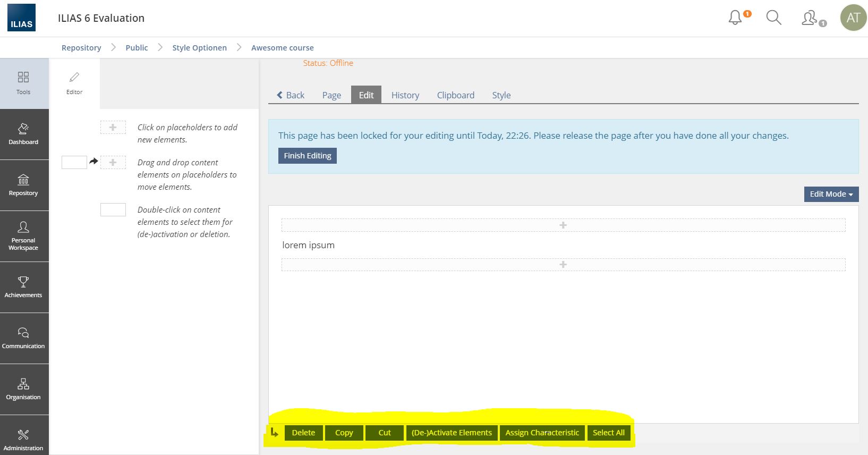
Task: Expand the Edit Mode dropdown
Action: click(831, 194)
